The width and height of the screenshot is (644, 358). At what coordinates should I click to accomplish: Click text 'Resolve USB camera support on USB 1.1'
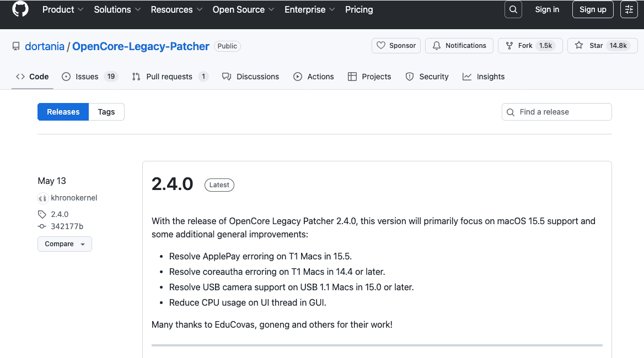click(250, 287)
